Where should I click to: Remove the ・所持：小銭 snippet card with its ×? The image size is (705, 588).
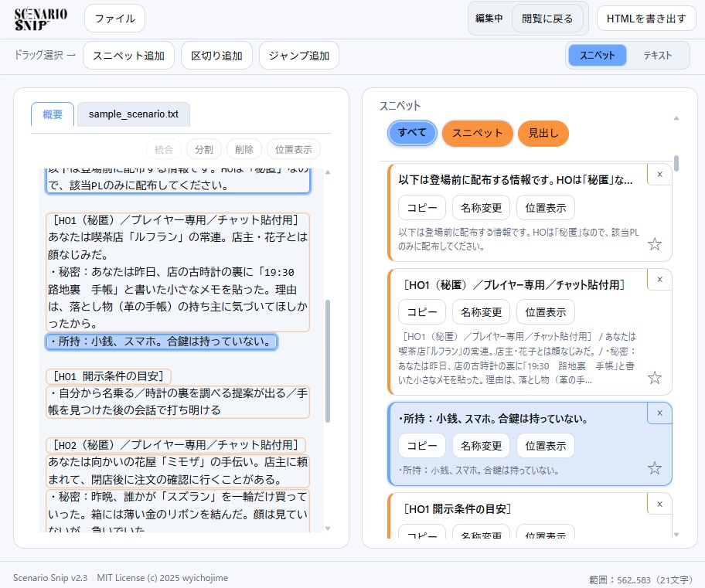(x=659, y=413)
